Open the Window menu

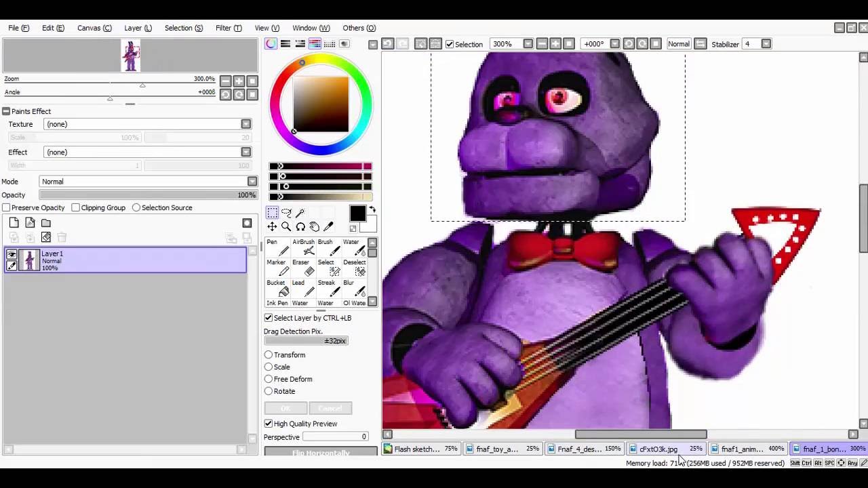(311, 28)
